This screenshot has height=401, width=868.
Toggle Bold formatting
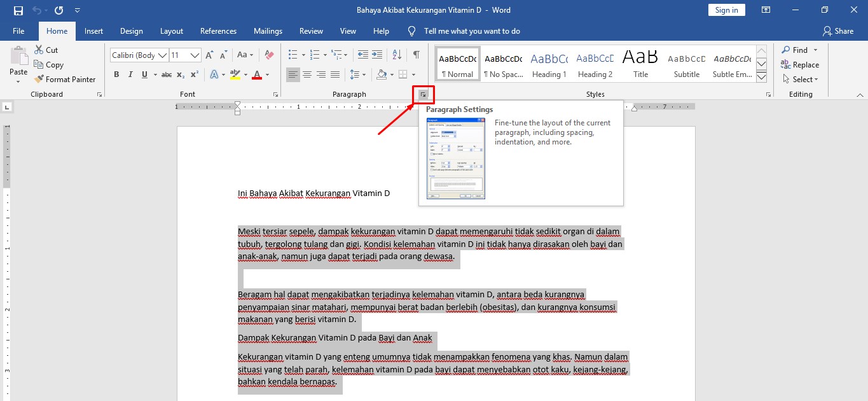point(116,74)
